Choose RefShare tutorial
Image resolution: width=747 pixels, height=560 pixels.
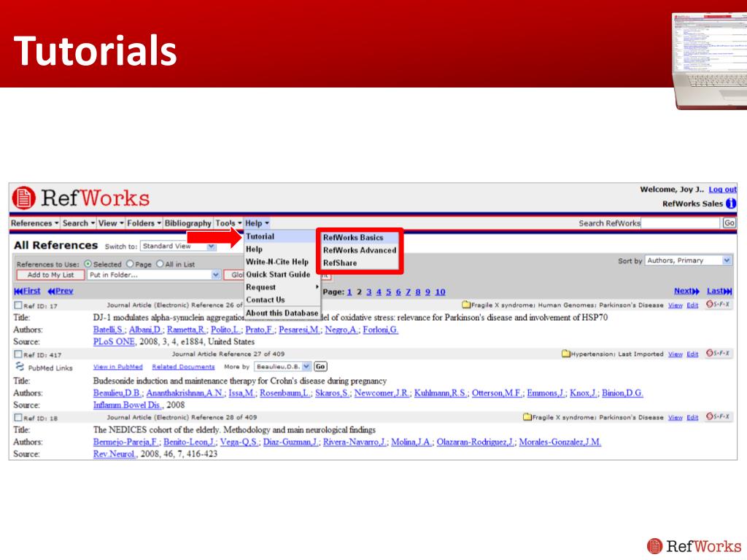point(360,262)
